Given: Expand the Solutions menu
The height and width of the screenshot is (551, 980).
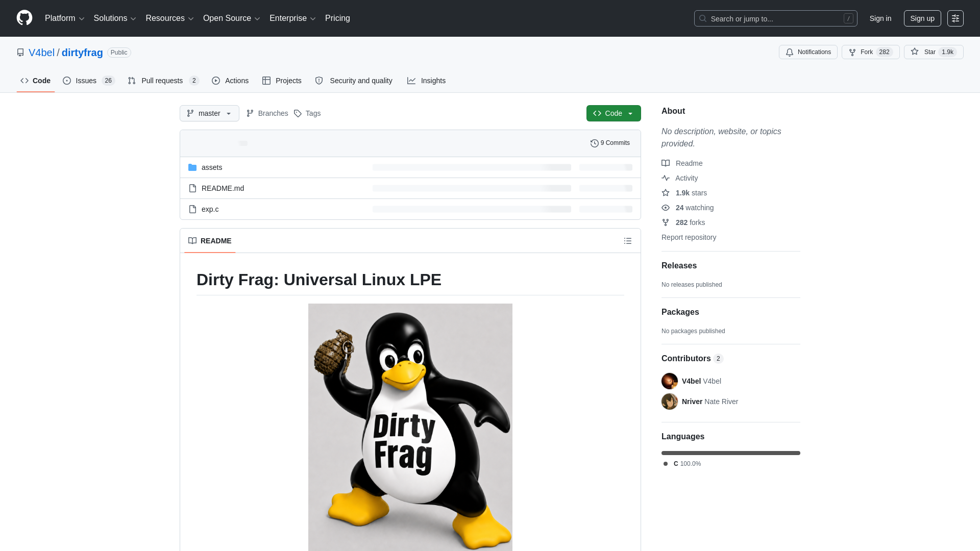Looking at the screenshot, I should [115, 18].
